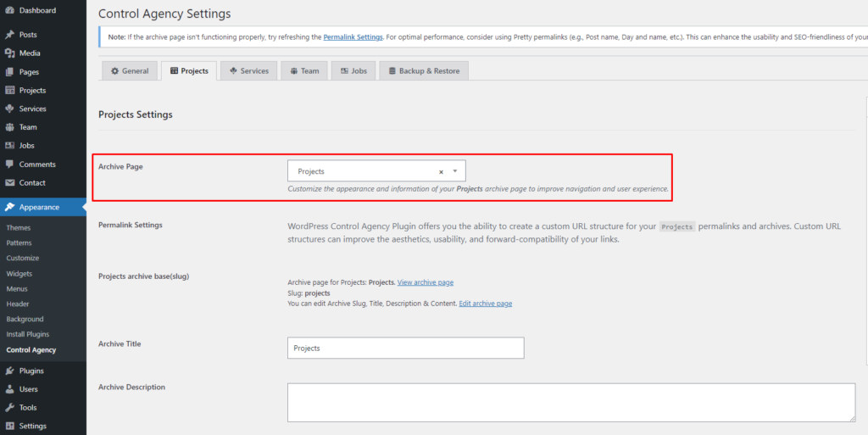Screen dimensions: 868x435
Task: Open Header submenu item
Action: (18, 304)
